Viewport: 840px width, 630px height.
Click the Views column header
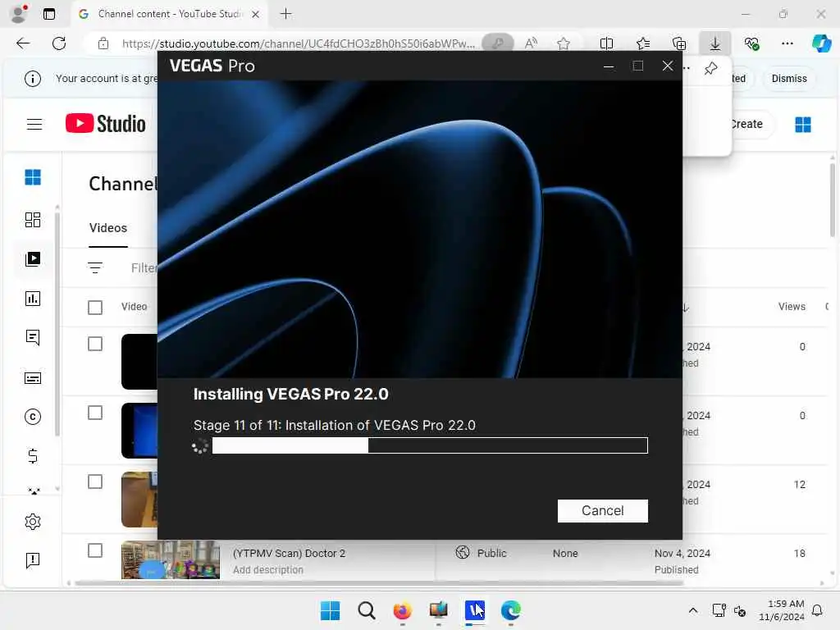click(792, 307)
